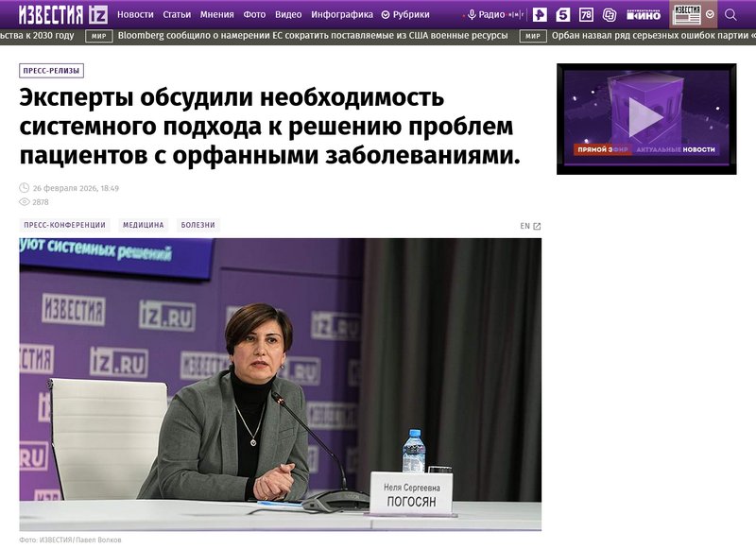This screenshot has height=549, width=756.
Task: Click the press conference photo
Action: (280, 385)
